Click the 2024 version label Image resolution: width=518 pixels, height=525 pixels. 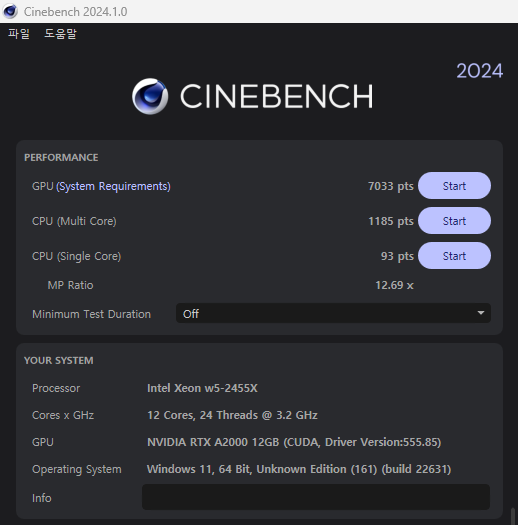click(479, 71)
